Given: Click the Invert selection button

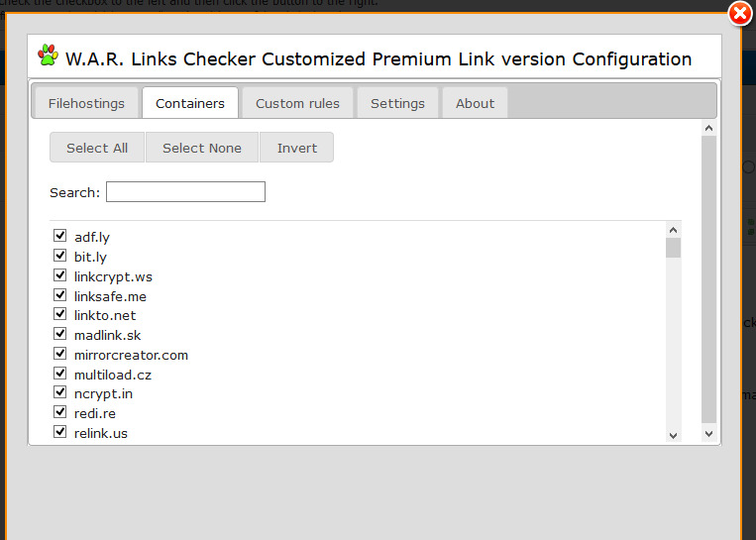Looking at the screenshot, I should click(x=297, y=148).
